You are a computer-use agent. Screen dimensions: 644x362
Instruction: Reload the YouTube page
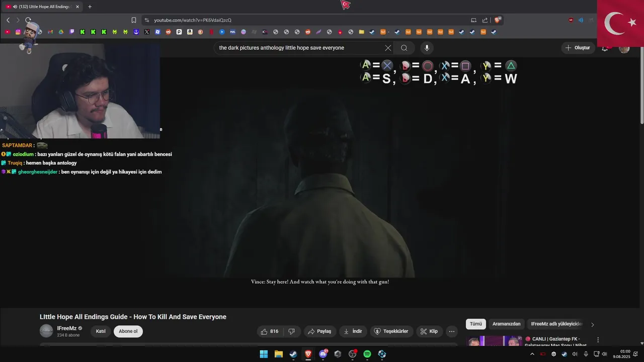pyautogui.click(x=28, y=20)
